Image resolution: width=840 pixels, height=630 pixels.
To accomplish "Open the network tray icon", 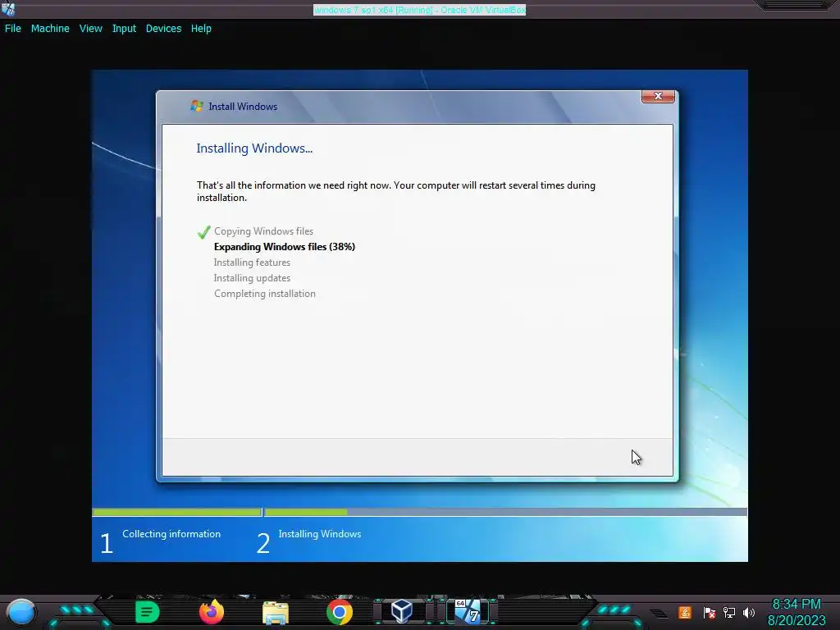I will pyautogui.click(x=729, y=612).
